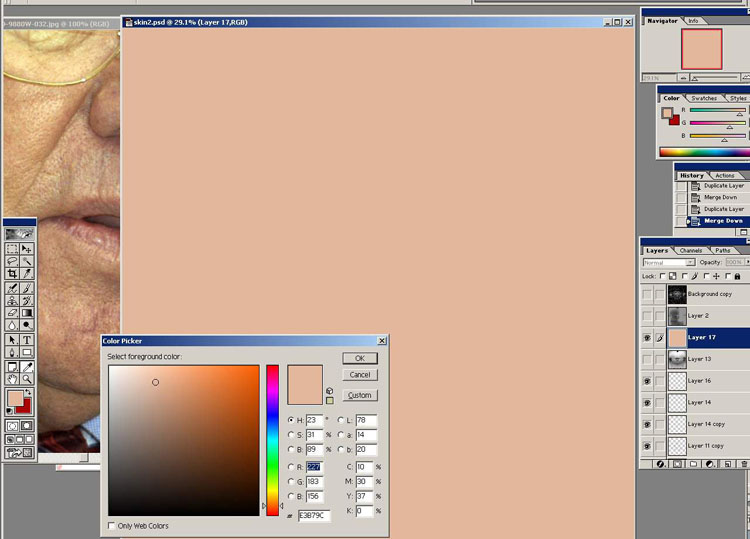The image size is (750, 539).
Task: Select the S saturation radio button
Action: tap(291, 435)
